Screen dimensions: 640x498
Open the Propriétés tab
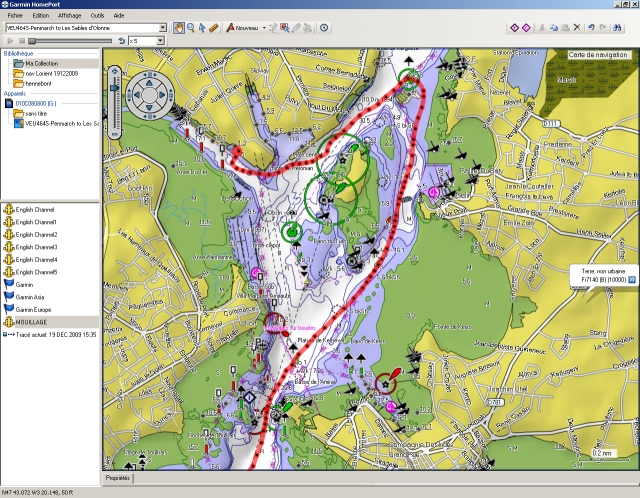point(118,478)
